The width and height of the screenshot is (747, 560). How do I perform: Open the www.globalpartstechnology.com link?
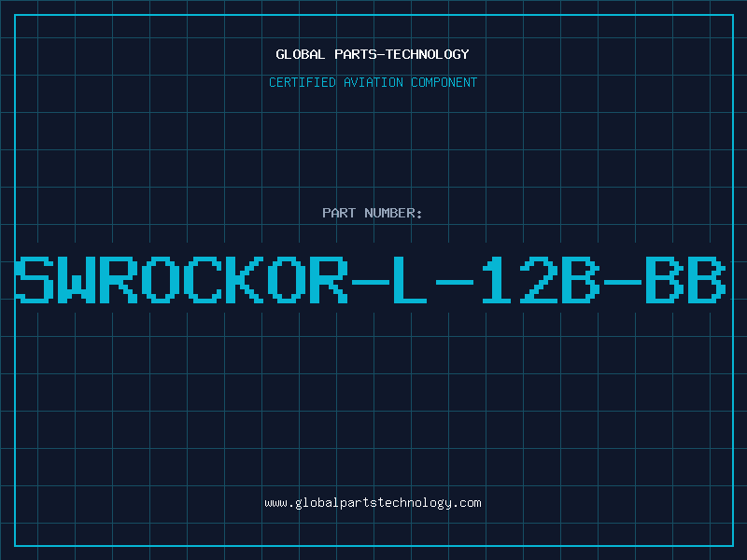tap(373, 503)
